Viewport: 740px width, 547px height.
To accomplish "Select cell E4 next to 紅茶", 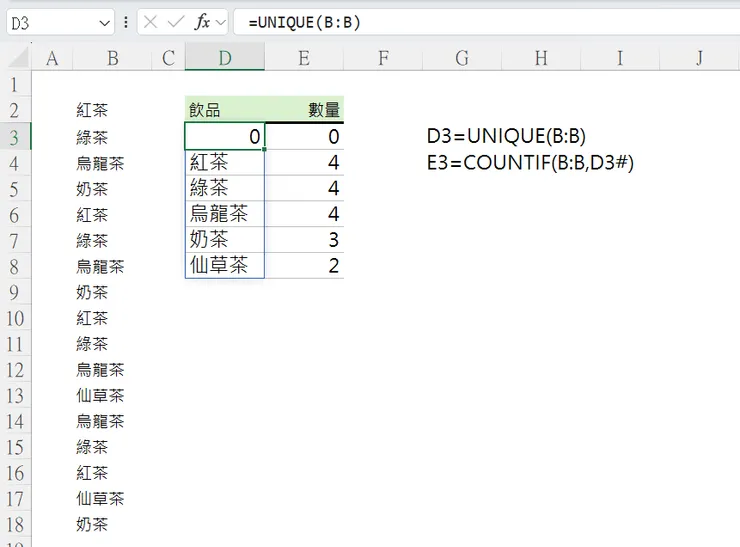I will [304, 163].
